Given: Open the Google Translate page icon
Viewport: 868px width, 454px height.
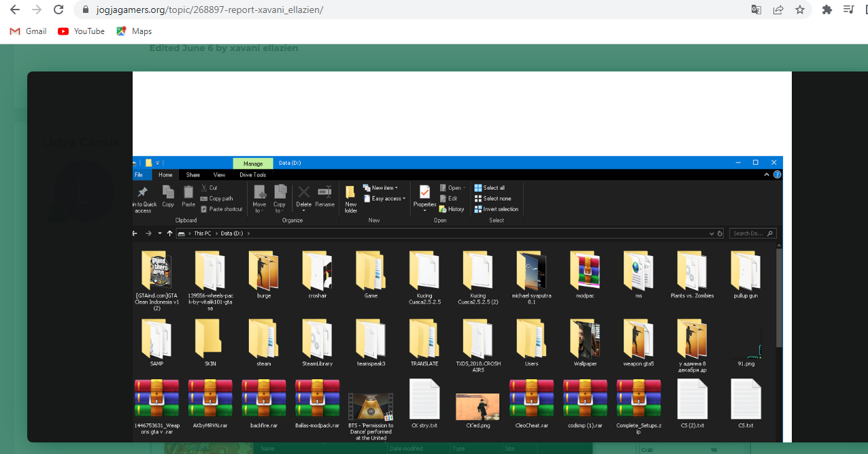Looking at the screenshot, I should [756, 10].
